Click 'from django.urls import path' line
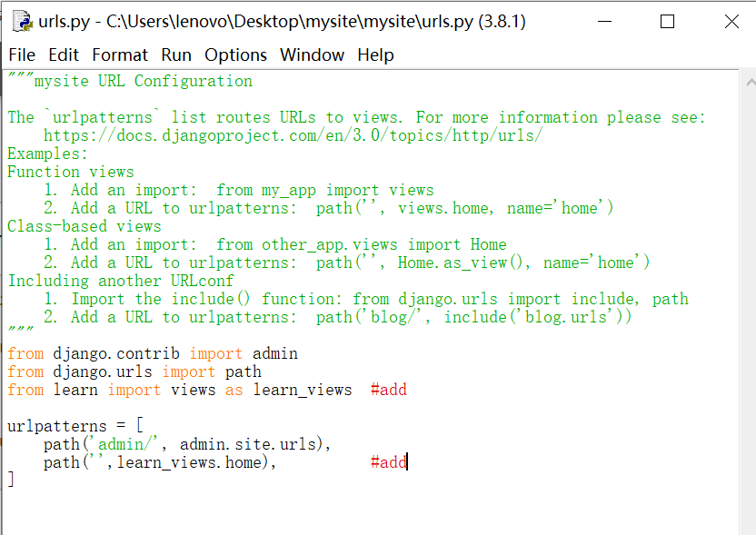This screenshot has height=535, width=756. pyautogui.click(x=134, y=372)
